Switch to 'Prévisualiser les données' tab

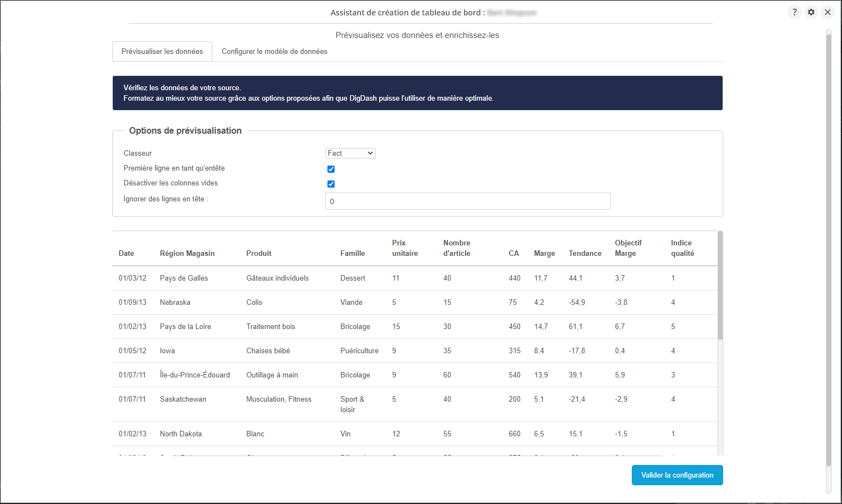[x=162, y=51]
